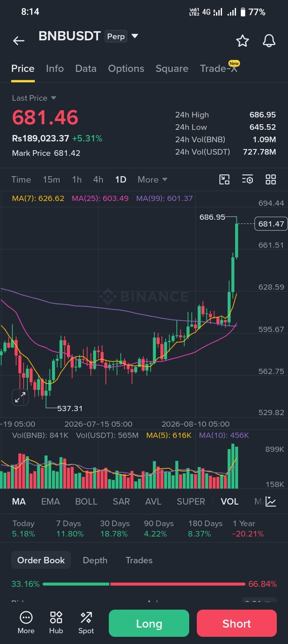Open chart drawing tools icon
This screenshot has width=288, height=644.
pos(224,179)
